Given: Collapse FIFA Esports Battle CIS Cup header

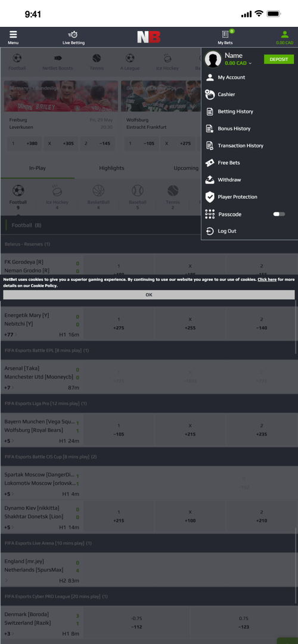Looking at the screenshot, I should (x=149, y=457).
